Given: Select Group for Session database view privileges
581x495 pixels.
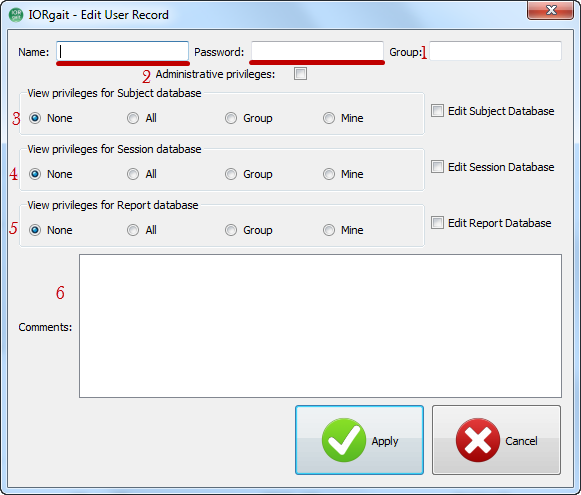Looking at the screenshot, I should tap(230, 174).
